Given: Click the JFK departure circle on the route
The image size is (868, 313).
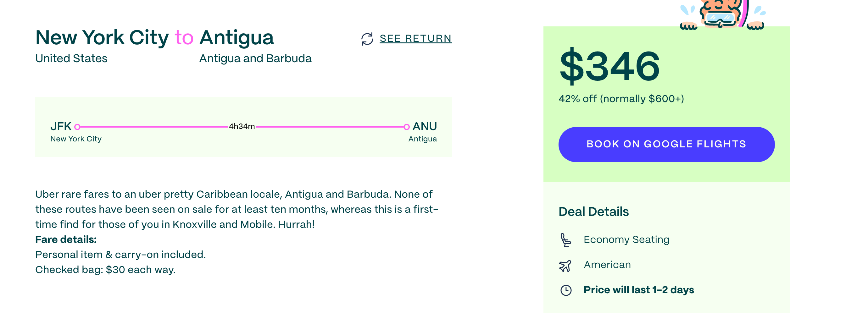Looking at the screenshot, I should [78, 127].
